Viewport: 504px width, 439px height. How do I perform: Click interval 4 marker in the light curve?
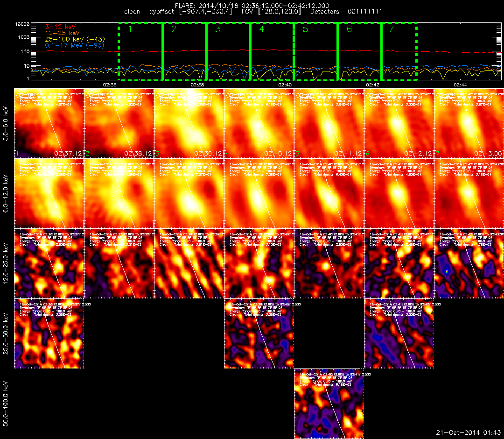(262, 29)
